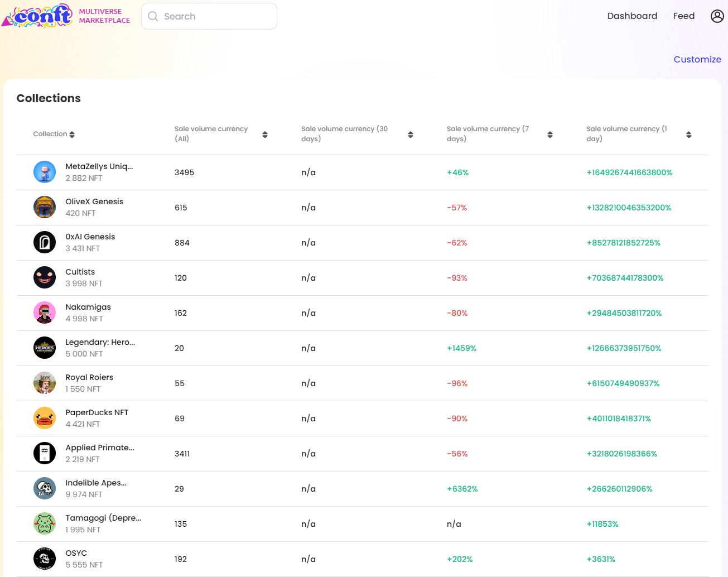
Task: Open Indelible Apes... collection name
Action: pos(96,483)
